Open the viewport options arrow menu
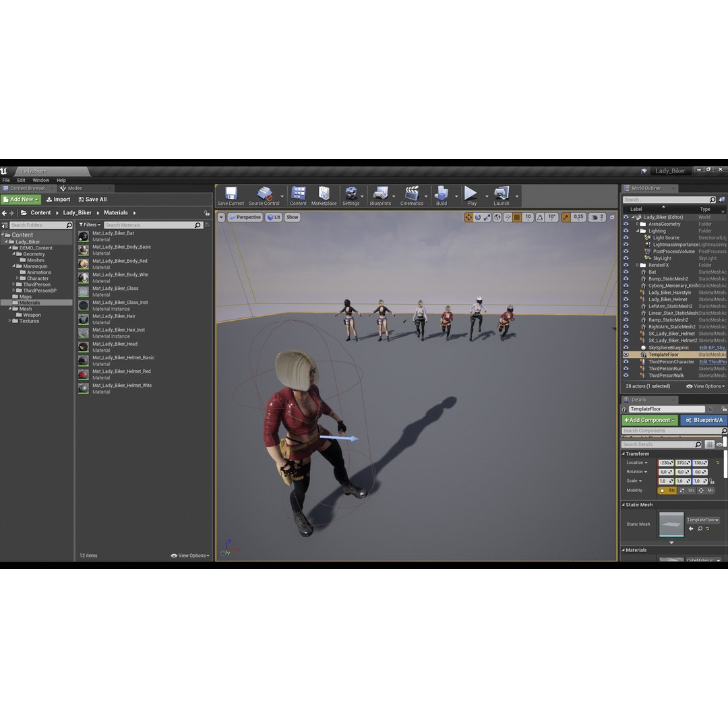This screenshot has width=728, height=728. click(221, 217)
